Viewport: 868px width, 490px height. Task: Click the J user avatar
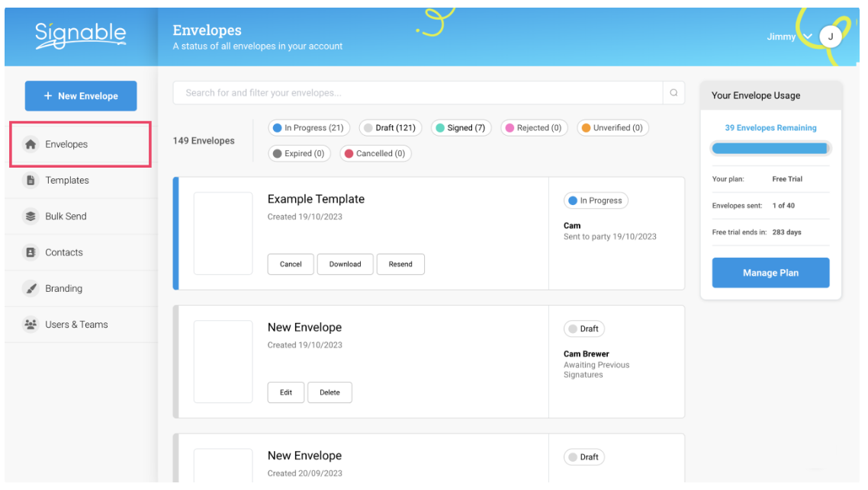click(x=830, y=37)
